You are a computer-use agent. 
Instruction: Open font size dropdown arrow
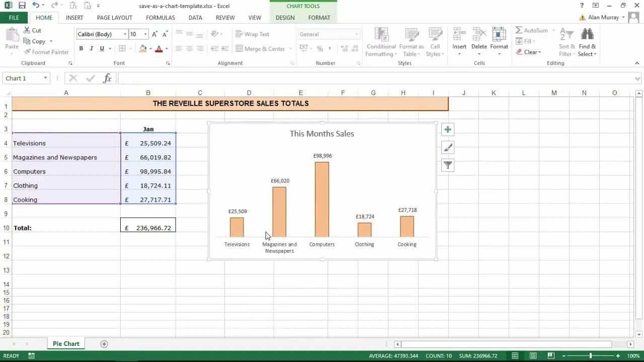(145, 34)
